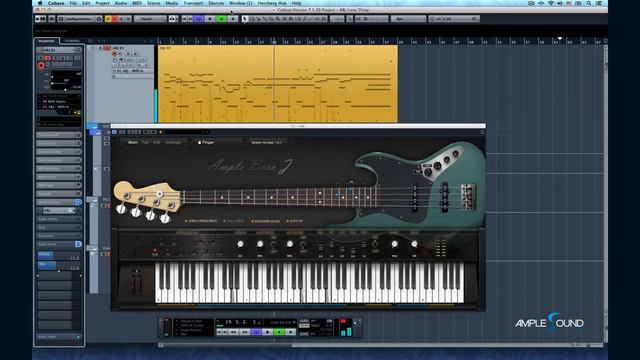Solo the MU 01 track in the track list
This screenshot has height=360, width=640.
point(107,48)
